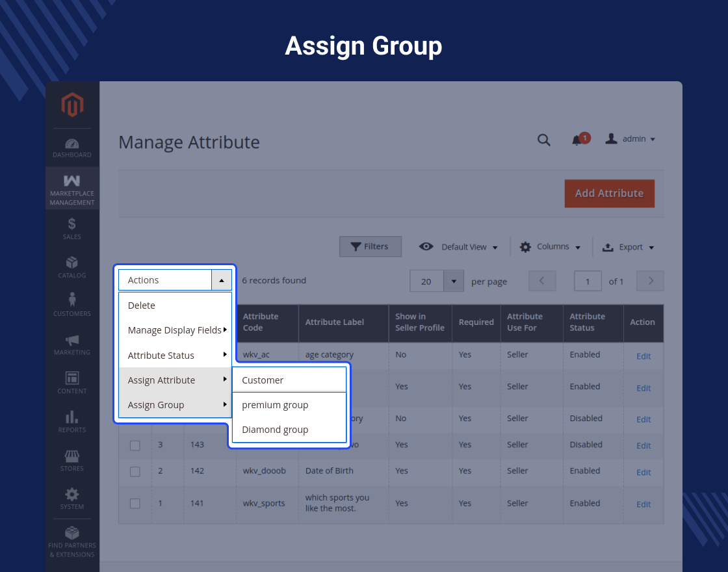This screenshot has width=728, height=572.
Task: Go to the next page
Action: (x=650, y=281)
